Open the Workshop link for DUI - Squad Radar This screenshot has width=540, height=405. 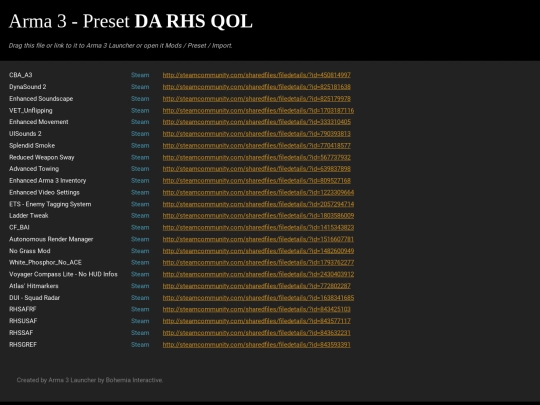258,298
